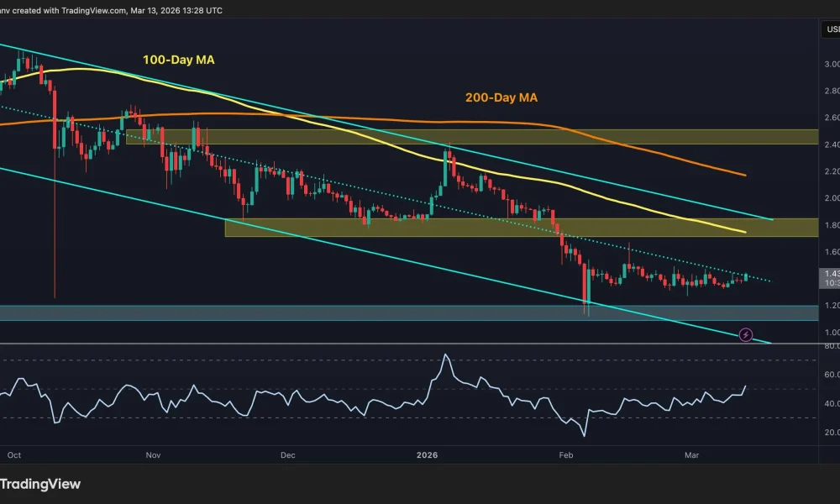The image size is (840, 504).
Task: Click inside the RSI indicator pane
Action: tap(336, 395)
